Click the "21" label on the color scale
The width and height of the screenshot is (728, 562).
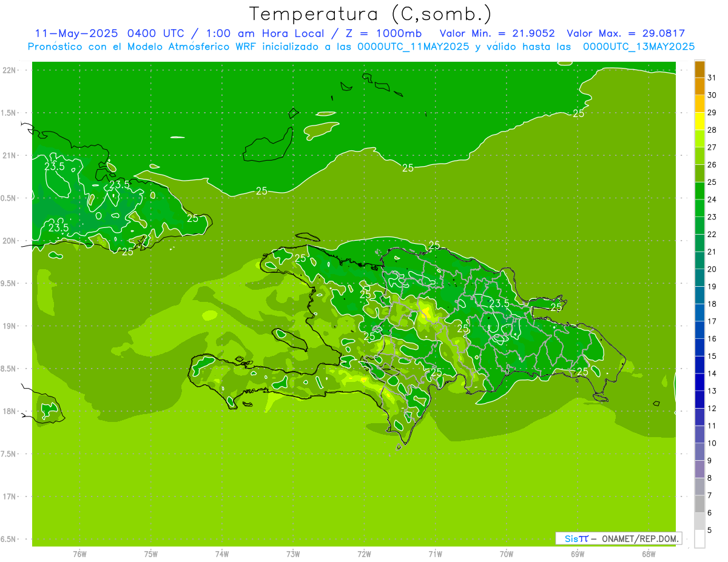click(712, 252)
